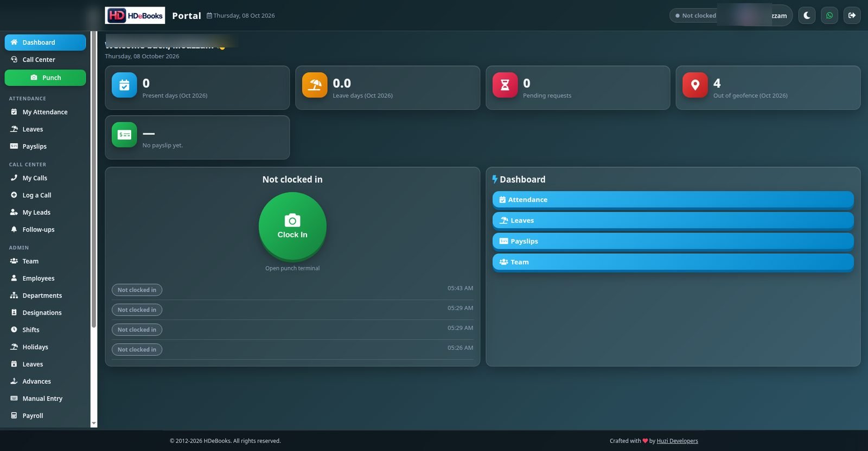Image resolution: width=868 pixels, height=451 pixels.
Task: Click Team quick link bar
Action: point(673,262)
